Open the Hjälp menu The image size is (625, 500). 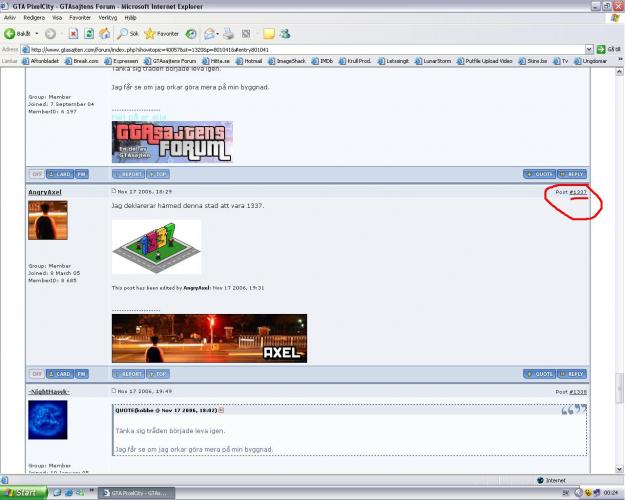(x=130, y=18)
